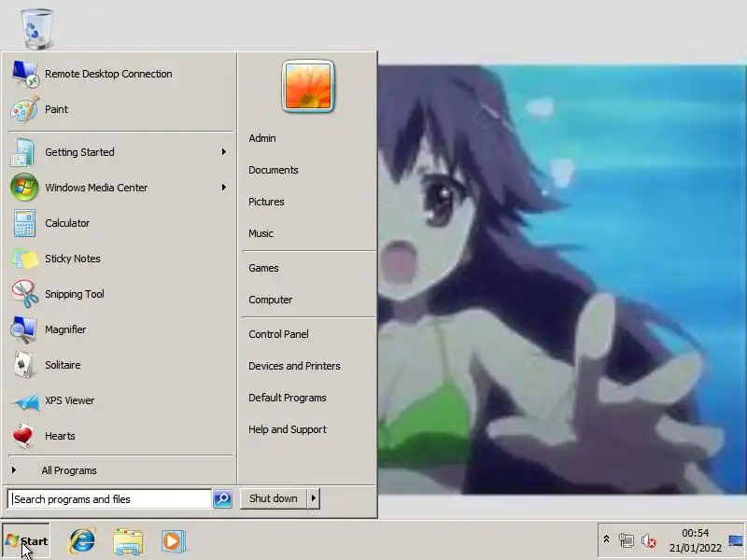Click the Snipping Tool label
747x560 pixels.
click(75, 294)
